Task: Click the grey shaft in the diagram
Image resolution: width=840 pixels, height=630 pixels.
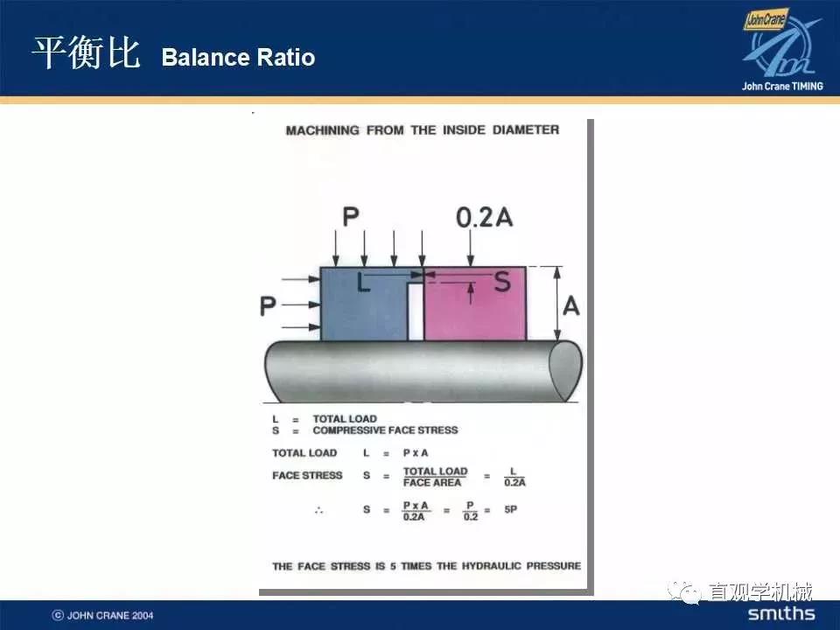Action: pos(423,372)
